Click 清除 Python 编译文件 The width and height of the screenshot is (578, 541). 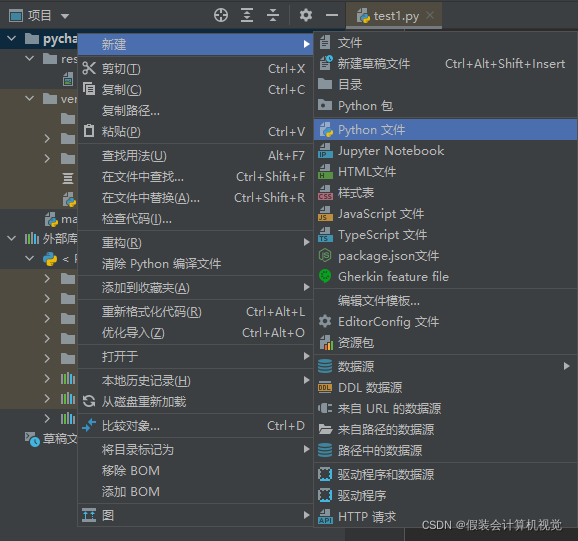(195, 264)
